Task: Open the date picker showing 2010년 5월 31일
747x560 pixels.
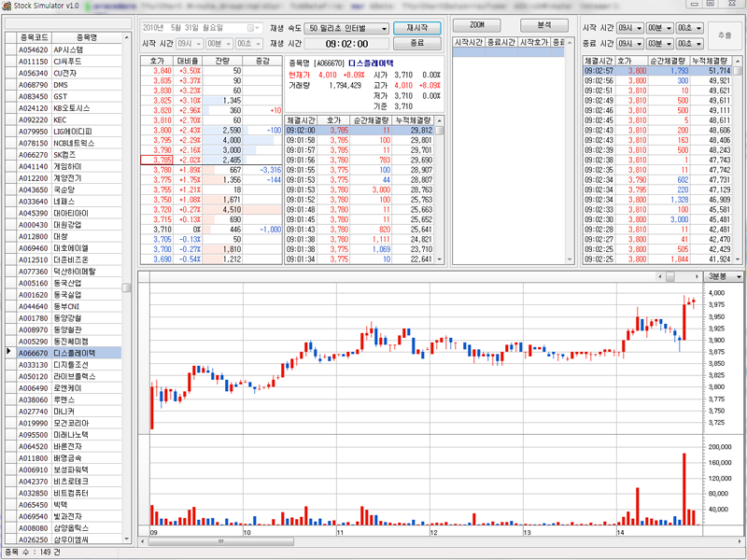Action: [257, 29]
